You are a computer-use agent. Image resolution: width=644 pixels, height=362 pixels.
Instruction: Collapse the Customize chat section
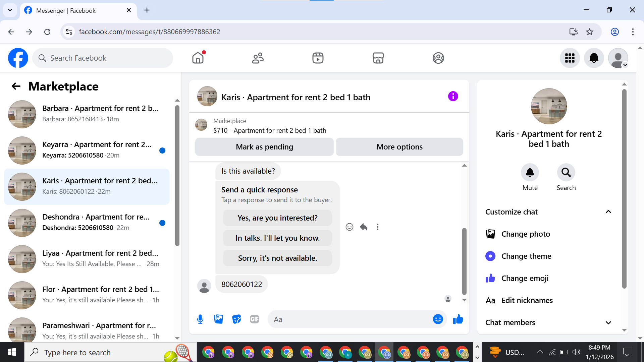pyautogui.click(x=608, y=212)
